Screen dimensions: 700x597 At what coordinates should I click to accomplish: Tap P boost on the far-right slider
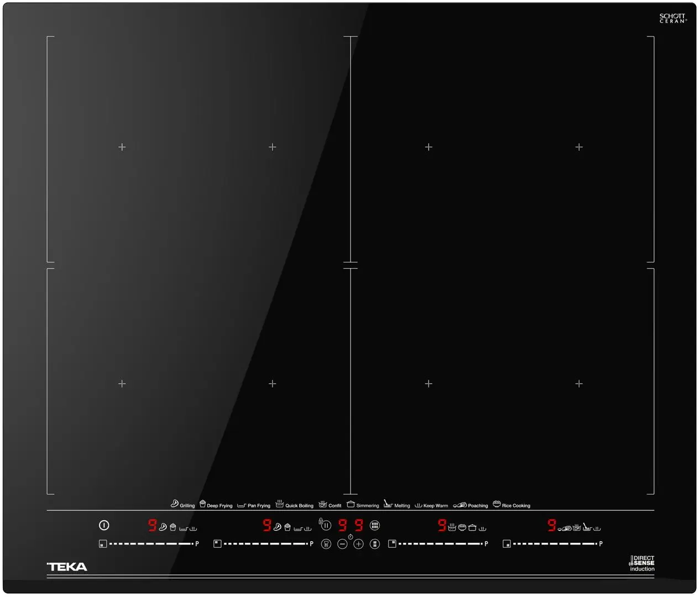601,544
